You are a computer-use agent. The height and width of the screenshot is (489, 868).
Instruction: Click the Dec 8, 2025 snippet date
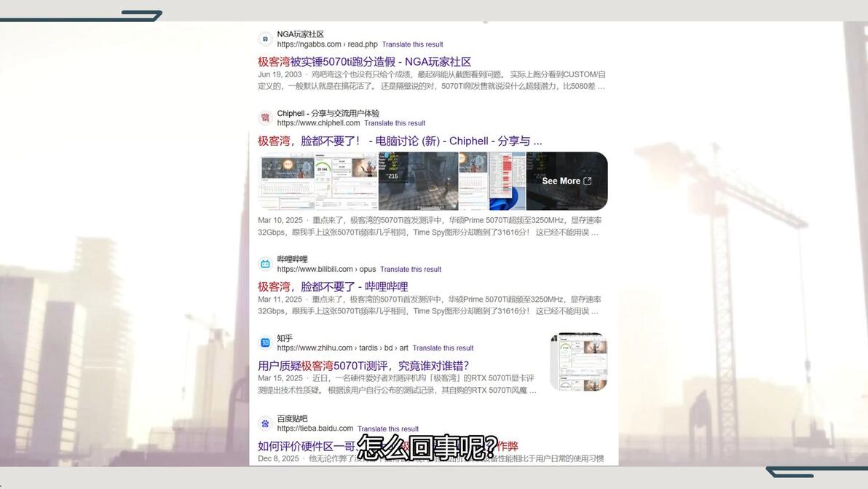point(278,458)
